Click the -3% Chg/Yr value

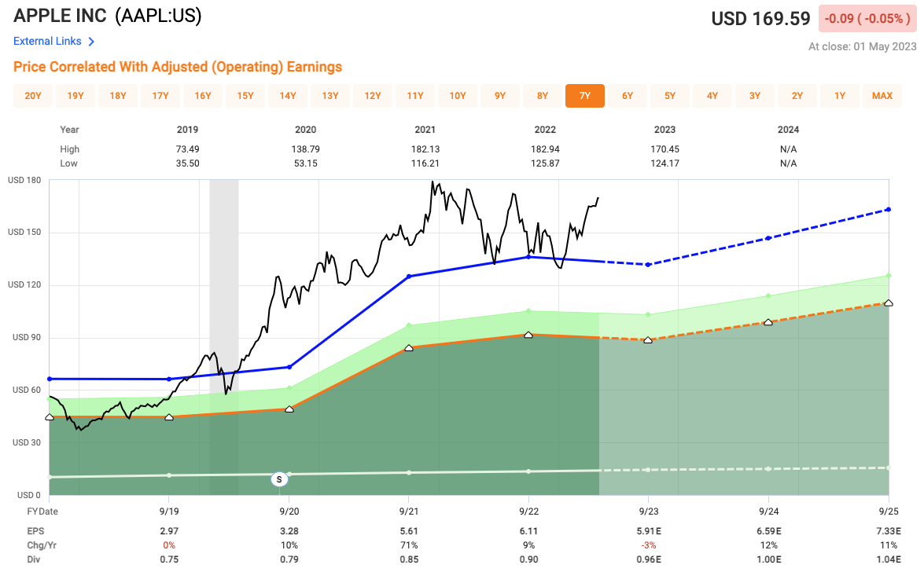click(649, 545)
